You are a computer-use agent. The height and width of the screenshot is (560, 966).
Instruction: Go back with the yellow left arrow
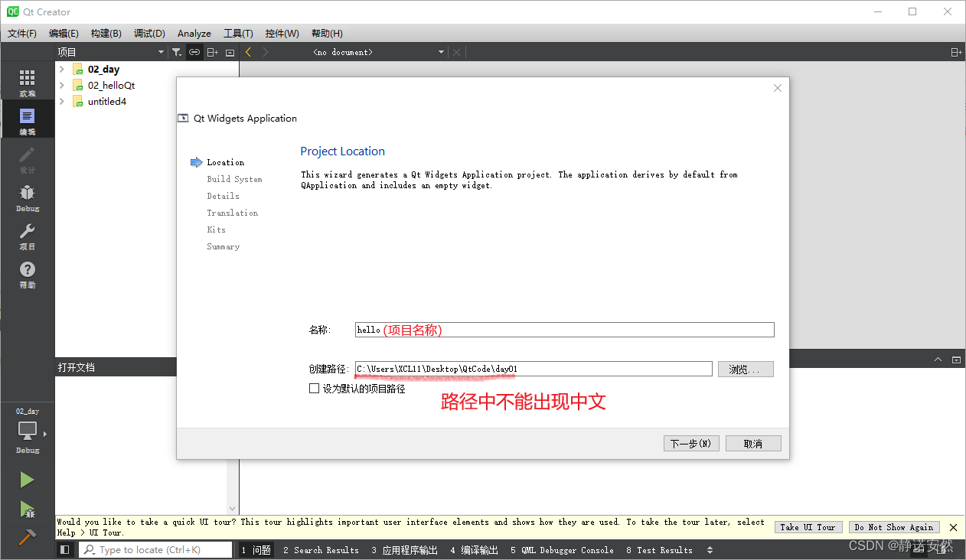tap(248, 52)
